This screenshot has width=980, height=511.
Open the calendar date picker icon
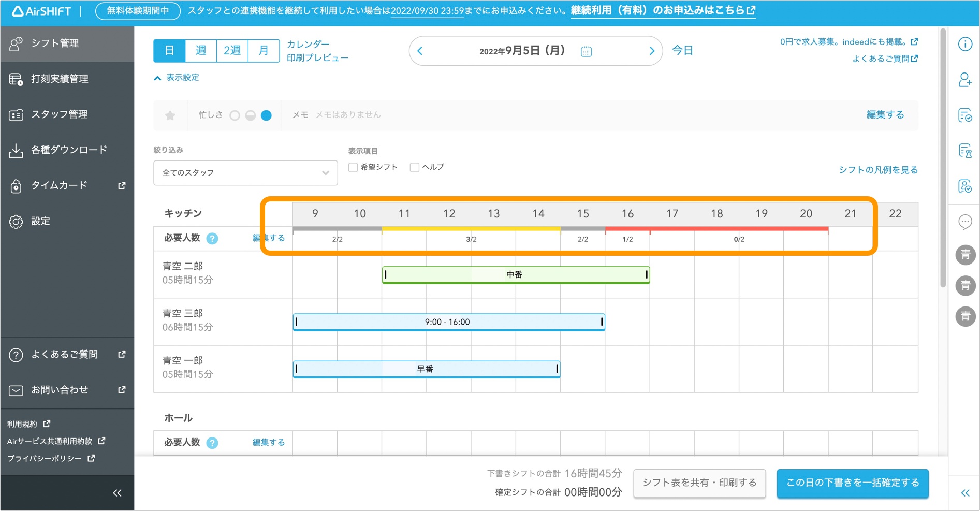586,51
